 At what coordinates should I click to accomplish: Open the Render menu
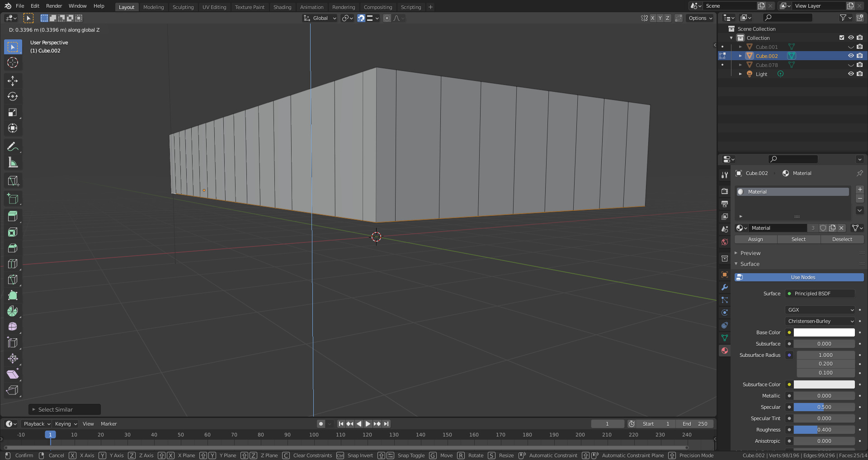(54, 6)
